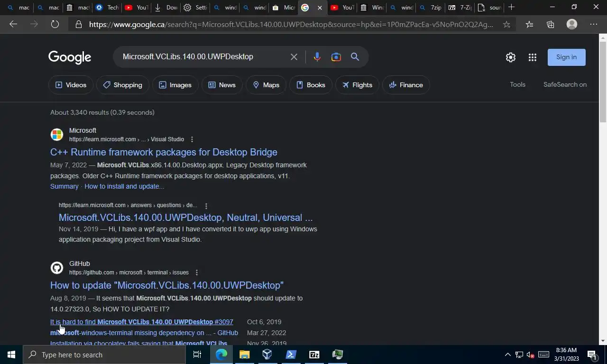
Task: Filter results by Videos
Action: 71,85
